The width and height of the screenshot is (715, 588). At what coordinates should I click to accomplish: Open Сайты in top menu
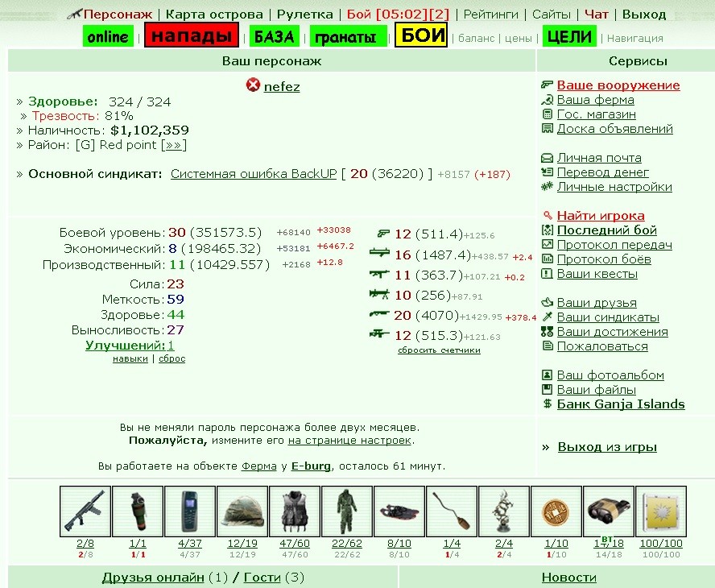[551, 14]
